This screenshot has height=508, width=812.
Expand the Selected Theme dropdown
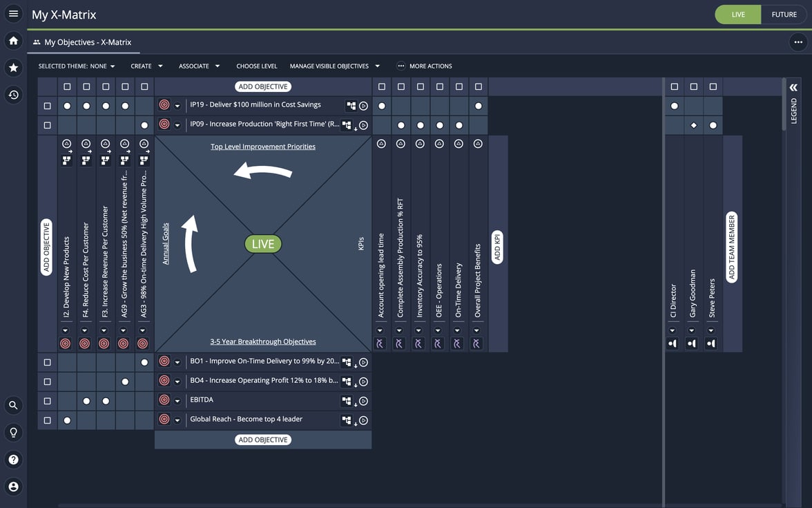77,66
